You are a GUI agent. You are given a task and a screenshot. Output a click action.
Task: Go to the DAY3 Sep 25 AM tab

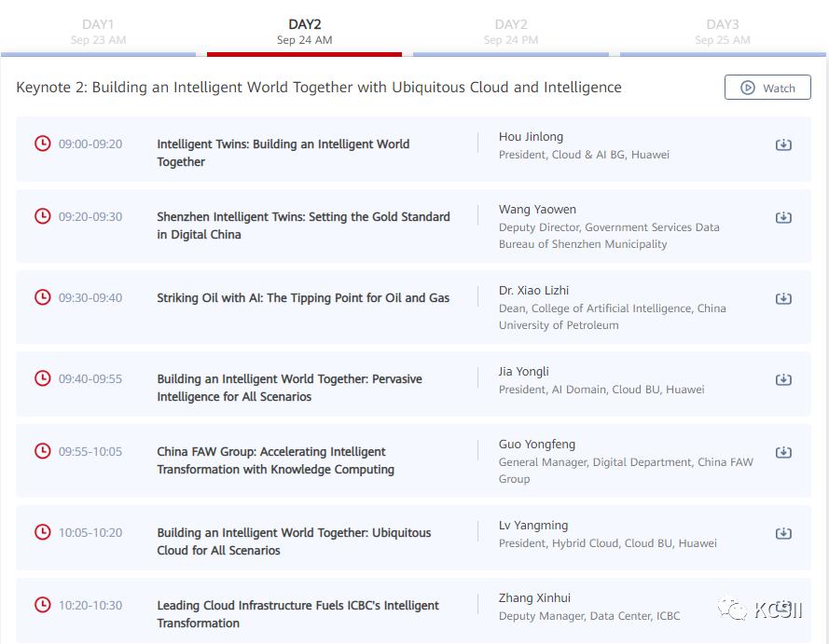coord(722,32)
